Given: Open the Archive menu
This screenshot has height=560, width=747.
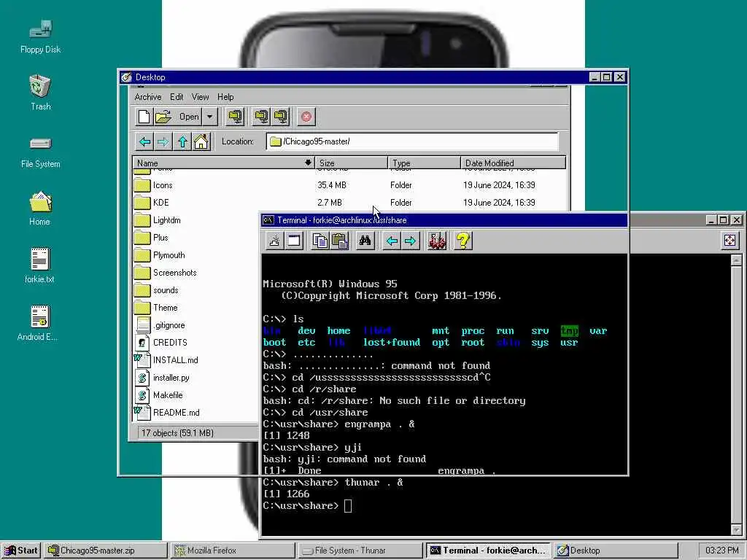Looking at the screenshot, I should (147, 97).
